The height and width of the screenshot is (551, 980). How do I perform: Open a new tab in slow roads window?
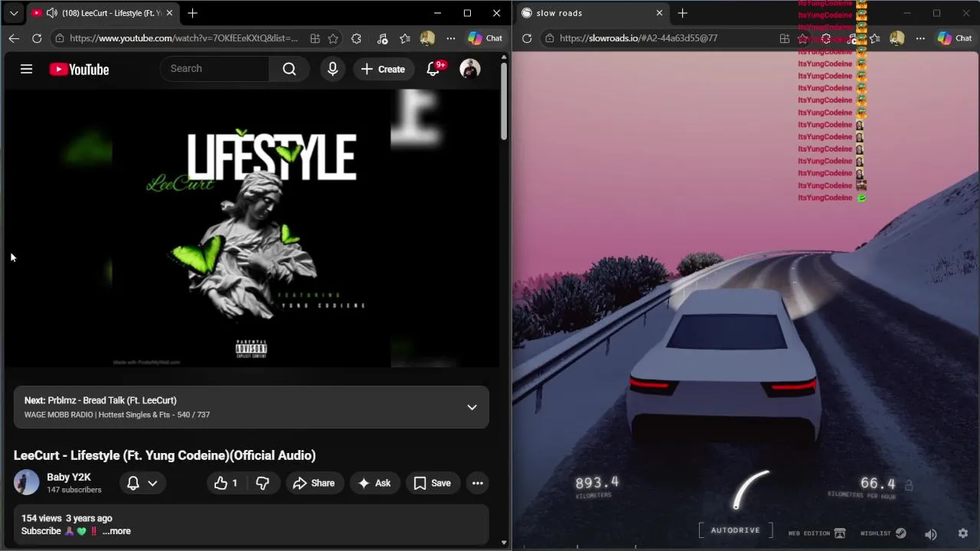point(682,13)
